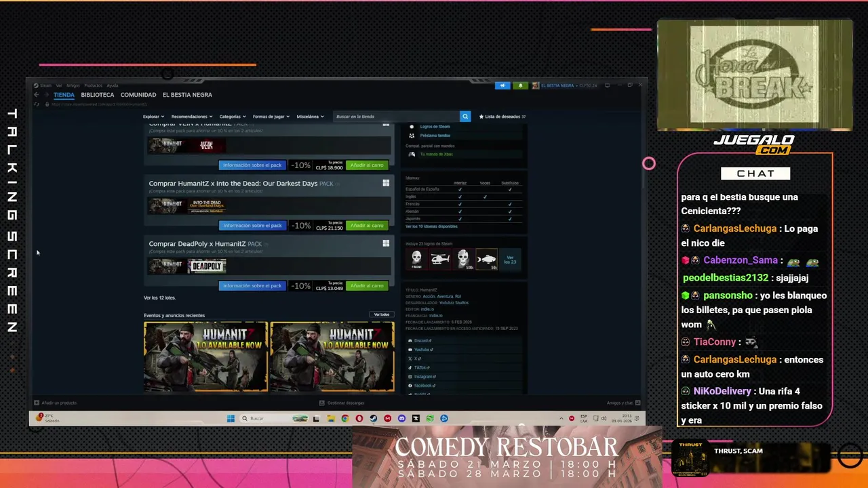This screenshot has height=488, width=868.
Task: Click Ver todos events button
Action: coord(382,314)
